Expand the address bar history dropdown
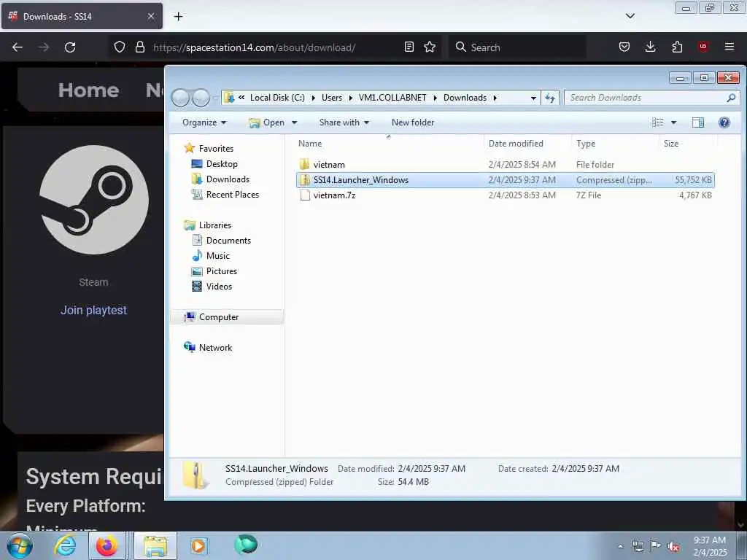The height and width of the screenshot is (560, 747). click(x=533, y=98)
